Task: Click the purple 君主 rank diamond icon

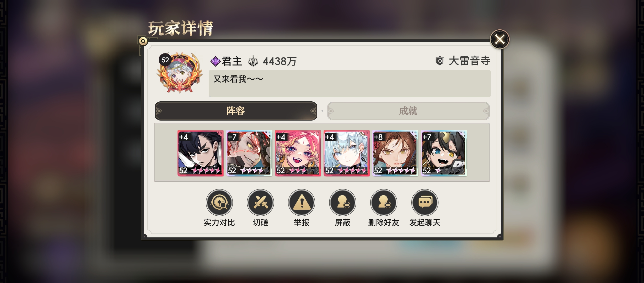Action: coord(215,61)
